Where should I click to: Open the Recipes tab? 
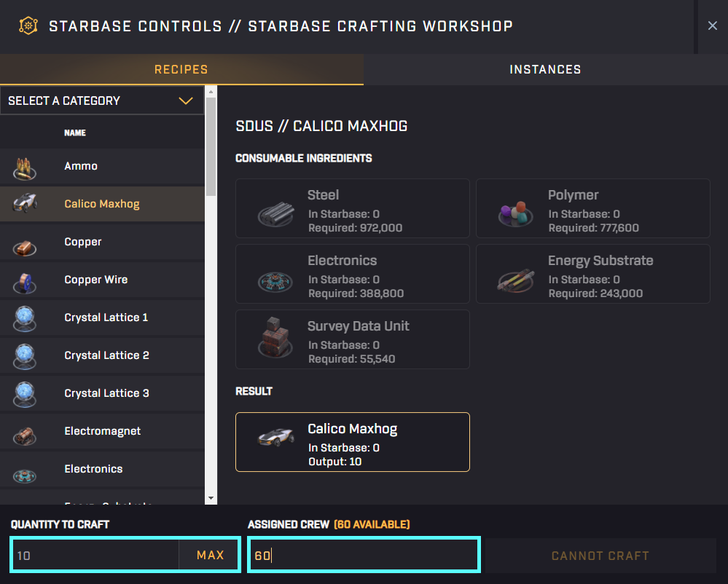point(181,70)
